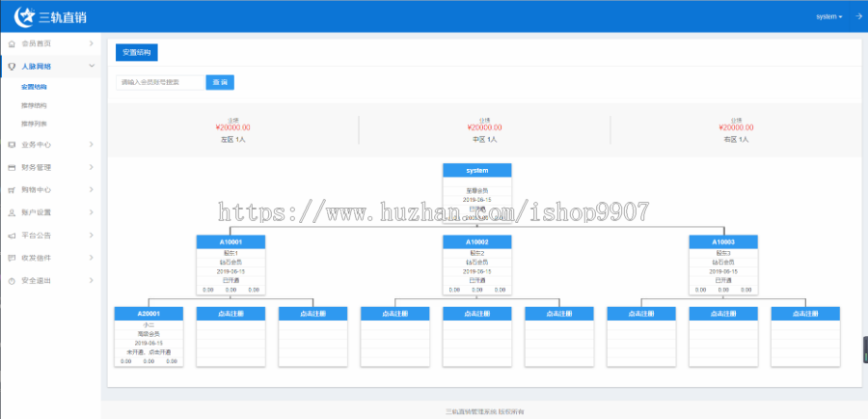
Task: Click the monitor icon beside 业务中心
Action: click(12, 145)
